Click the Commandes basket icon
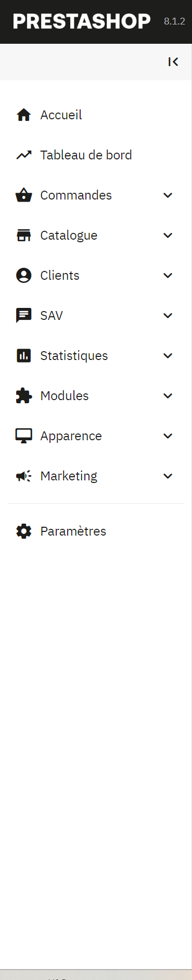This screenshot has height=980, width=192. tap(23, 195)
